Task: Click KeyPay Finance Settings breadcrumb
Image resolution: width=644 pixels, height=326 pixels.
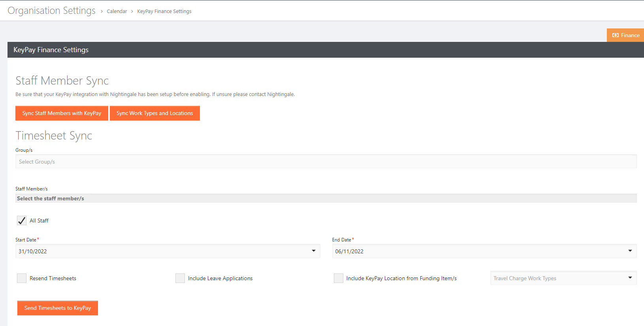Action: (x=164, y=11)
